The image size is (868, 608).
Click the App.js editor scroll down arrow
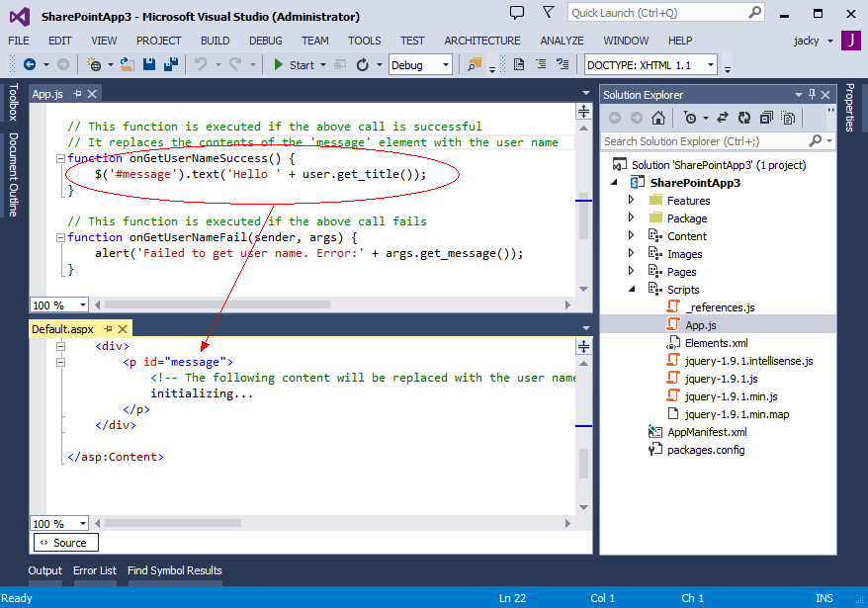[x=583, y=289]
